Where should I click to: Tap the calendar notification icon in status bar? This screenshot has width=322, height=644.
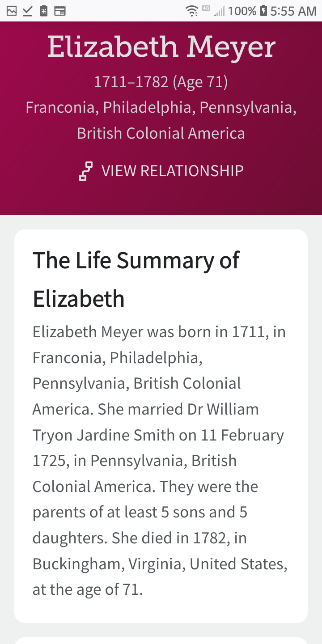(x=59, y=11)
